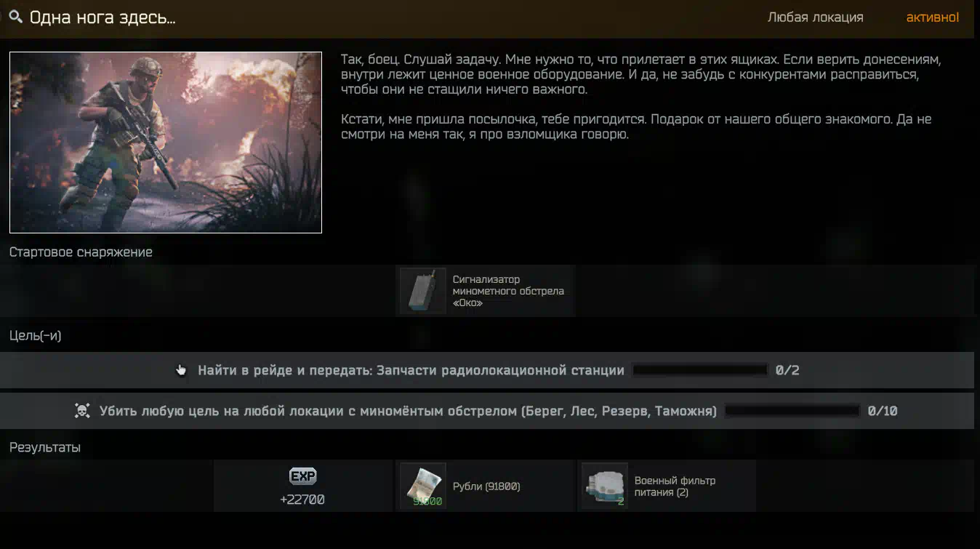Image resolution: width=980 pixels, height=549 pixels.
Task: Select the military power filter reward icon
Action: (605, 486)
